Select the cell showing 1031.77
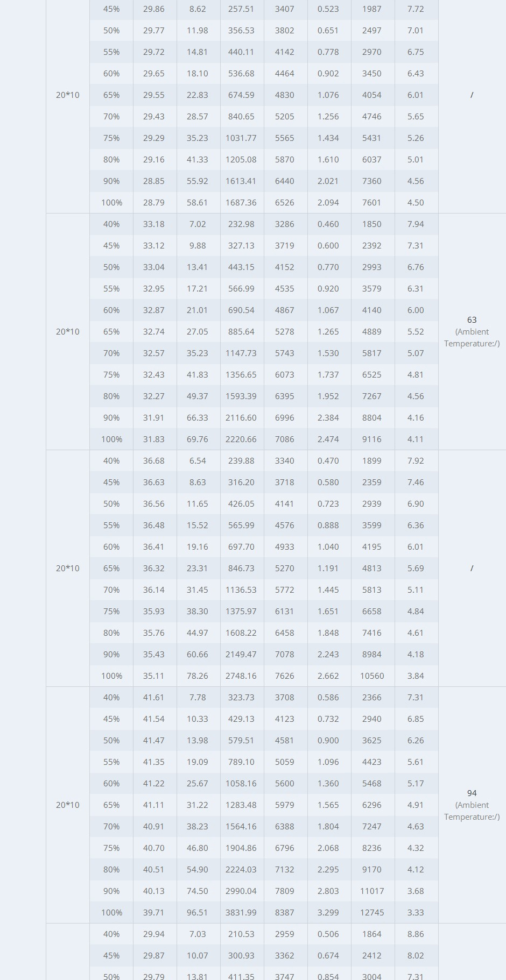506x980 pixels. pos(241,138)
